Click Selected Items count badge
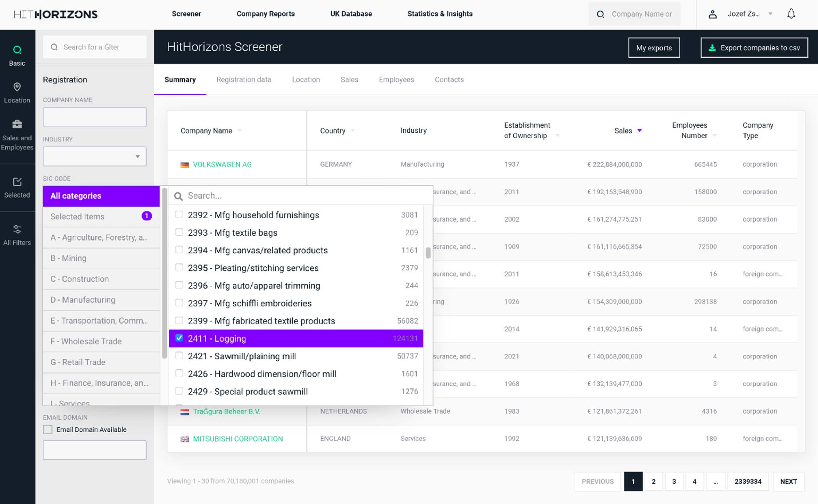The height and width of the screenshot is (504, 818). [147, 216]
